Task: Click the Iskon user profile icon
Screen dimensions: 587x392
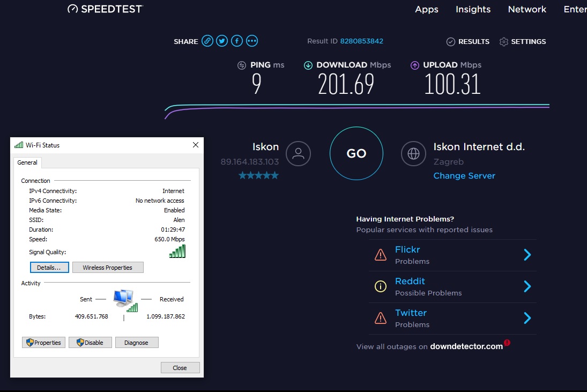Action: pyautogui.click(x=299, y=153)
